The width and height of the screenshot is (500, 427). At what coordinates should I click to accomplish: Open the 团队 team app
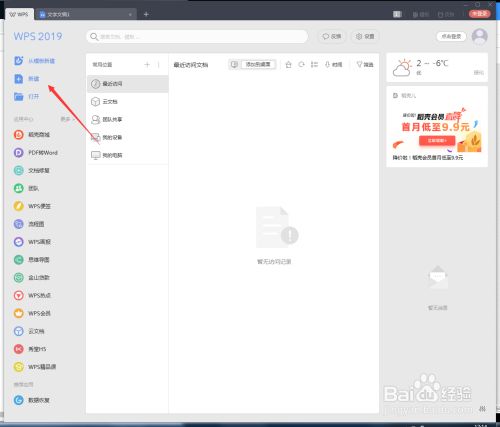pos(27,188)
